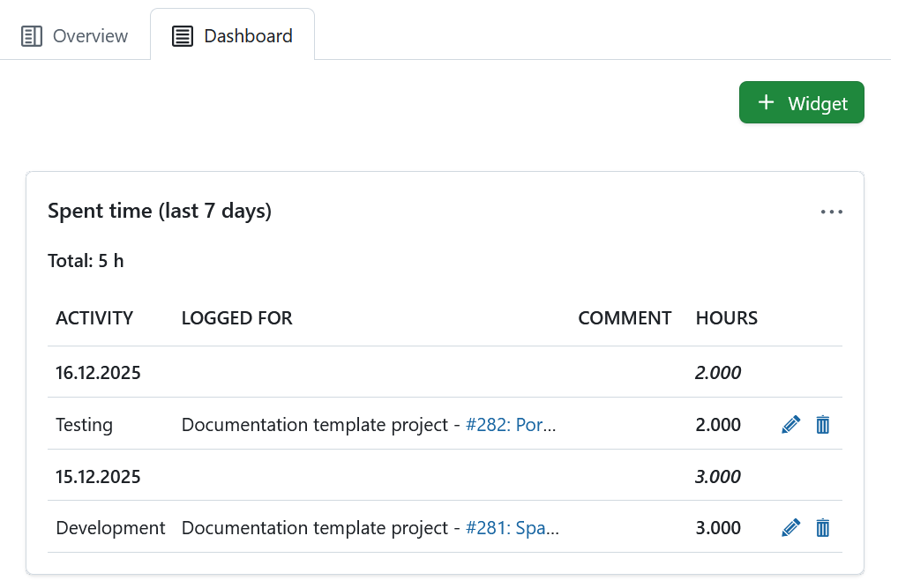Click the ACTIVITY column header
The image size is (898, 588).
pos(94,317)
